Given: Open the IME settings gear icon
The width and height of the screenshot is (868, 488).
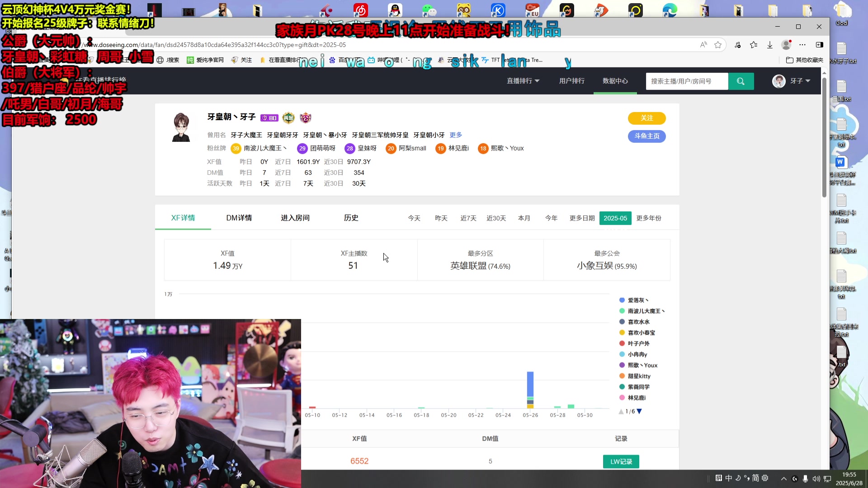Looking at the screenshot, I should [765, 478].
